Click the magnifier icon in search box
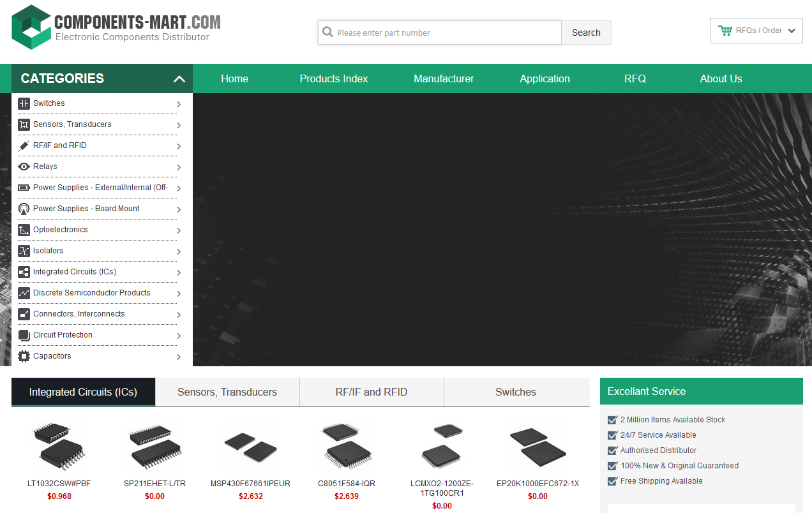Image resolution: width=812 pixels, height=513 pixels. tap(328, 32)
